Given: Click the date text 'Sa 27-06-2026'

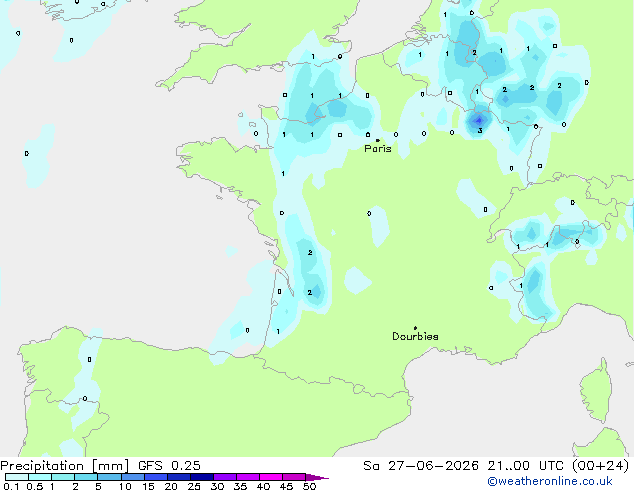Looking at the screenshot, I should [421, 466].
